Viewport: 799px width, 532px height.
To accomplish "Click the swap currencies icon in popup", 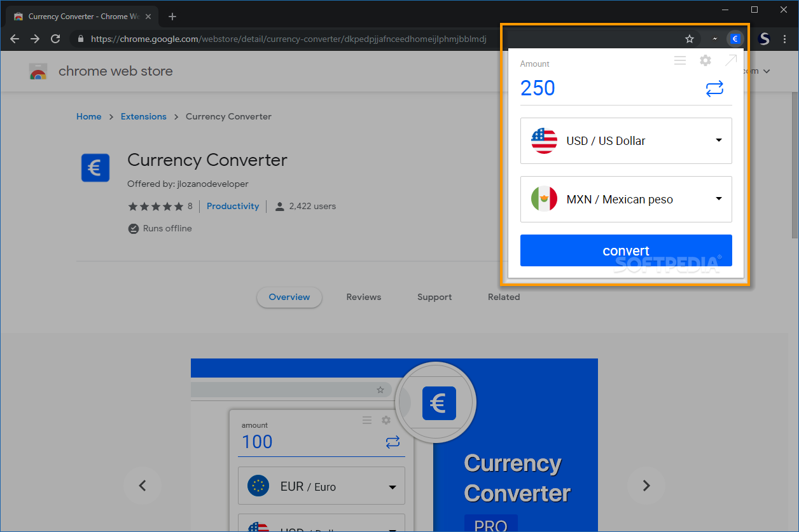I will point(714,89).
